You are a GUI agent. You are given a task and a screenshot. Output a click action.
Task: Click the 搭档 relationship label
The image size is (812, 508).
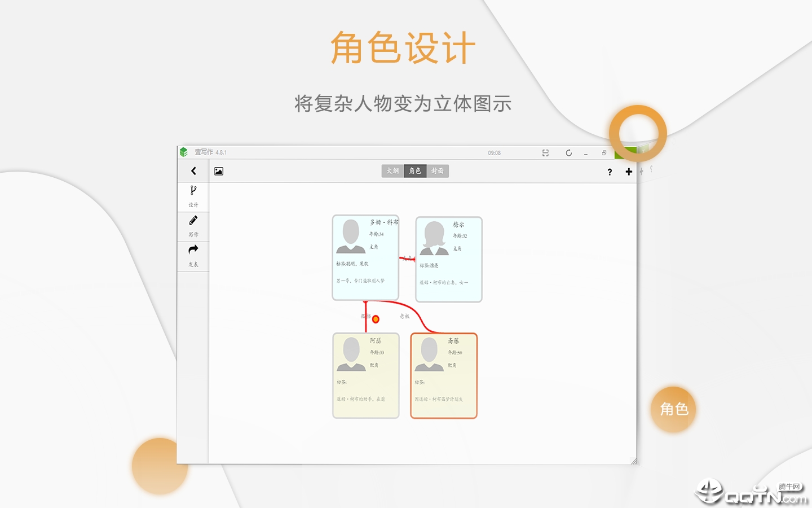pos(366,317)
